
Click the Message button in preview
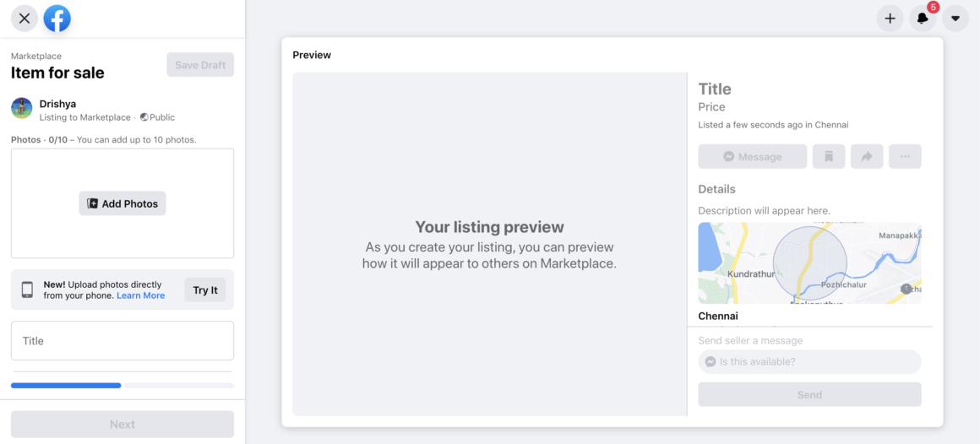tap(752, 156)
